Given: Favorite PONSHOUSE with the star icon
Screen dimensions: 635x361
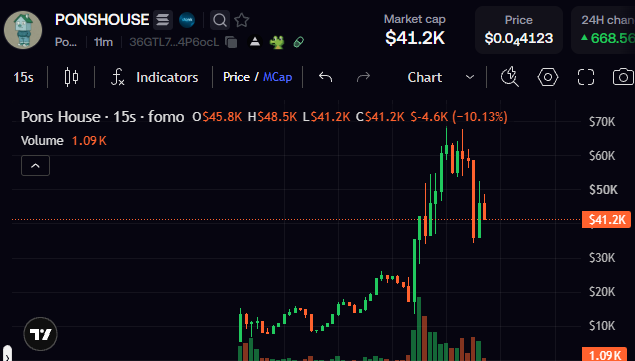Looking at the screenshot, I should click(x=242, y=20).
